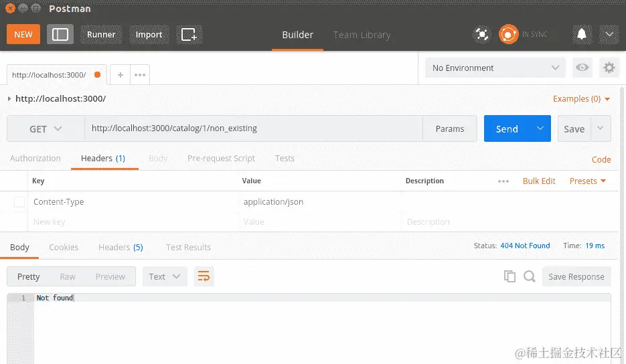Click the application/json value cell
Screen dimensions: 626x364
(x=320, y=202)
